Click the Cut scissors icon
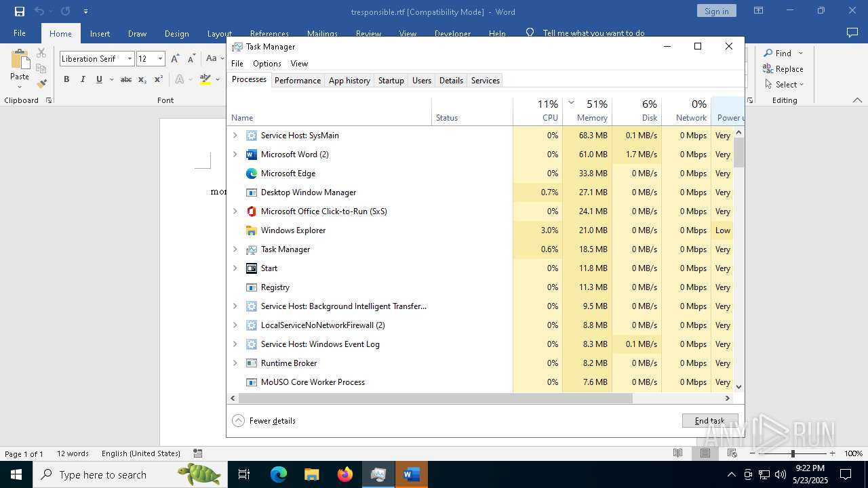 coord(41,53)
